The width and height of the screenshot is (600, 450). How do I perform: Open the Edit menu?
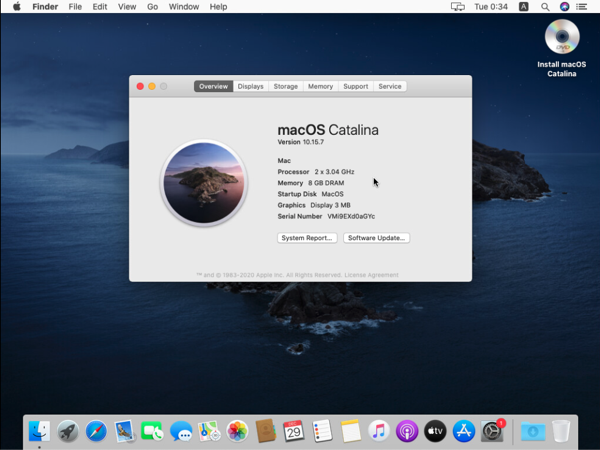point(100,7)
